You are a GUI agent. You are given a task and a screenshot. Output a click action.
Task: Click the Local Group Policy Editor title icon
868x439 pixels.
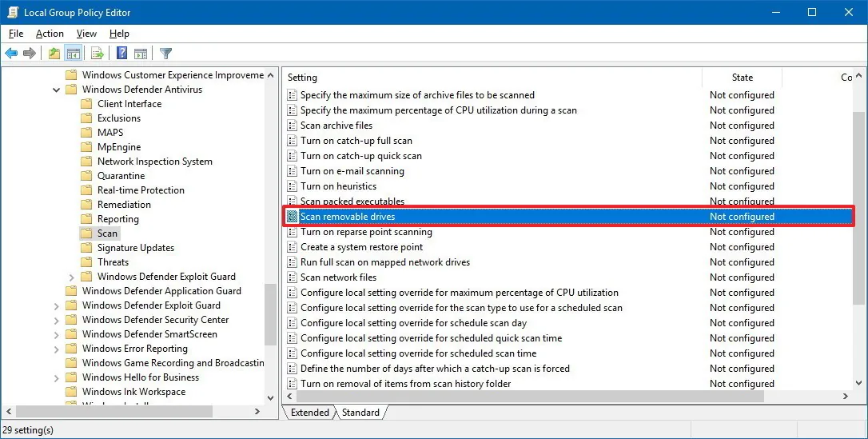[x=13, y=12]
